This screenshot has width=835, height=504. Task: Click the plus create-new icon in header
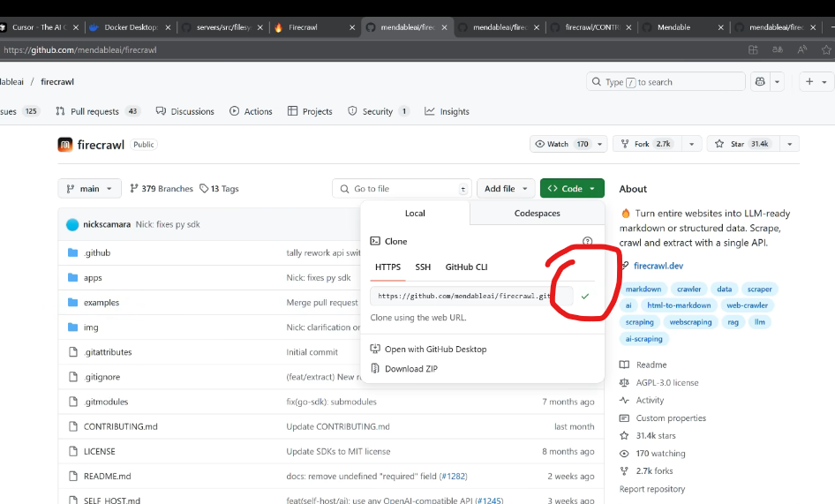pyautogui.click(x=809, y=81)
